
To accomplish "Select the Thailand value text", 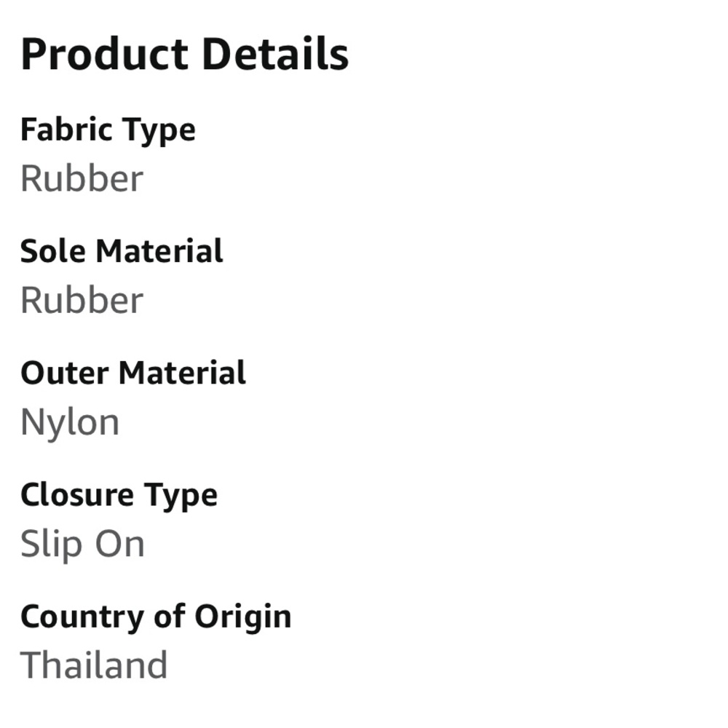I will click(94, 665).
